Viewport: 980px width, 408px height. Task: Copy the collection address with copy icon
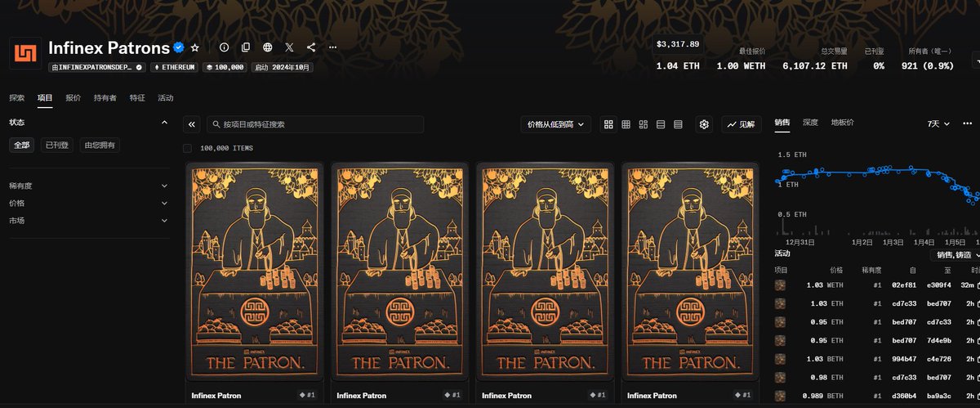(246, 47)
